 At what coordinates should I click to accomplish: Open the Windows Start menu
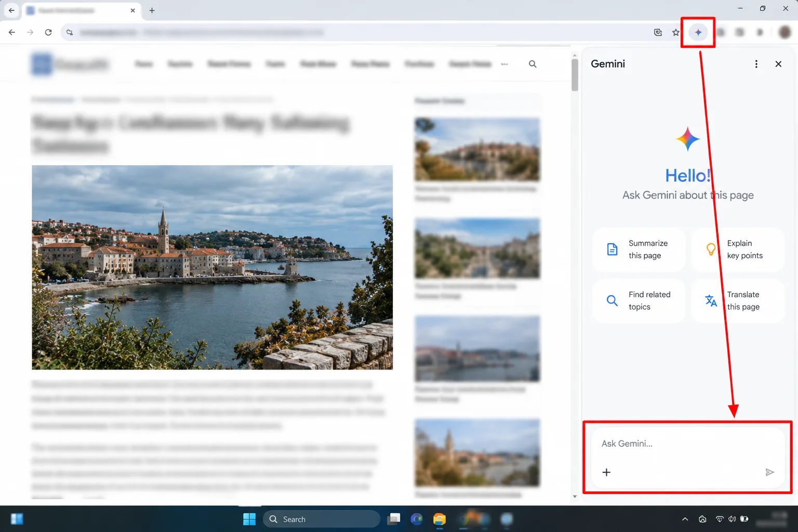pos(249,519)
